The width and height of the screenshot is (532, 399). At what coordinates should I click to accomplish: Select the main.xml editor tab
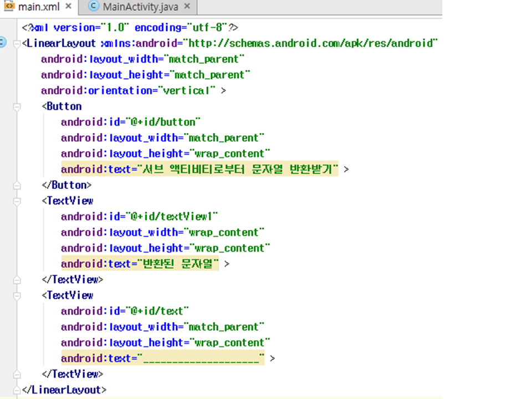click(x=38, y=7)
